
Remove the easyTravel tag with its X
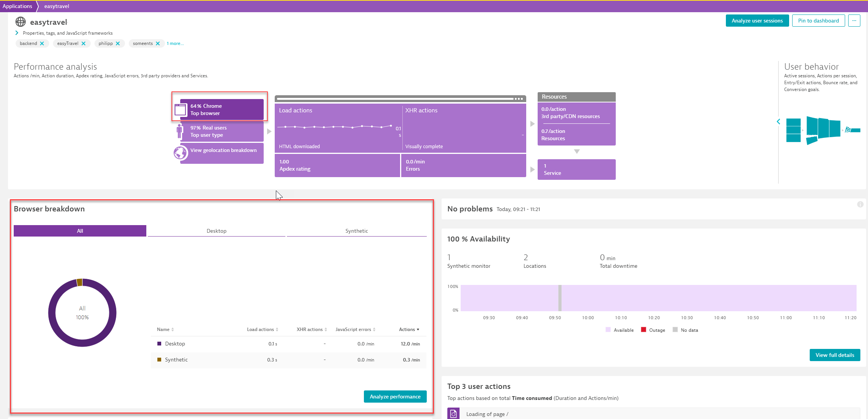point(83,43)
